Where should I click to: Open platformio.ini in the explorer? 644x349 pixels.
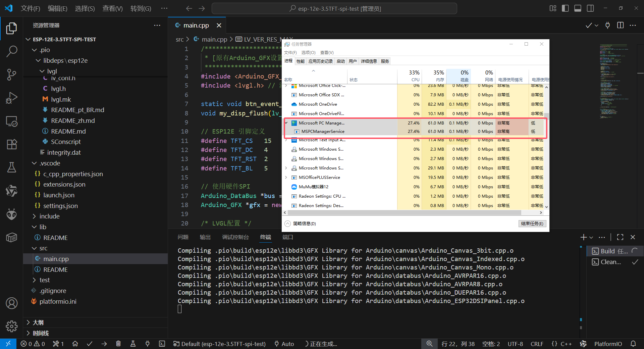pyautogui.click(x=58, y=301)
